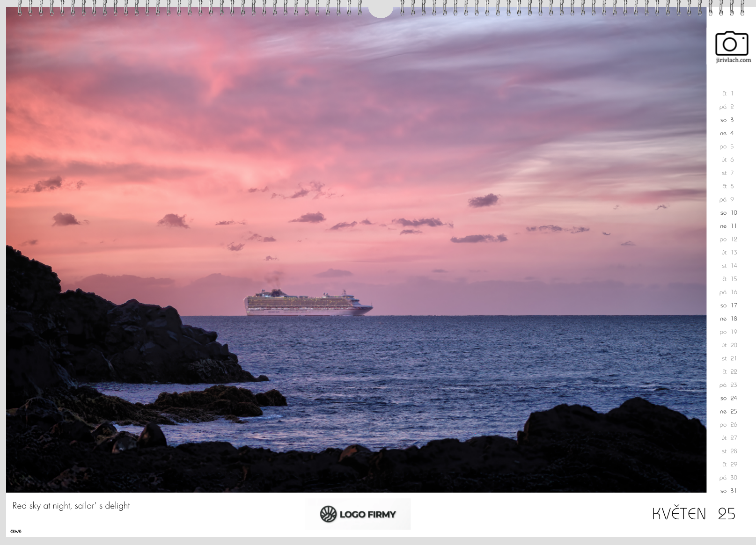Select calendar day 'so 31'

point(728,491)
